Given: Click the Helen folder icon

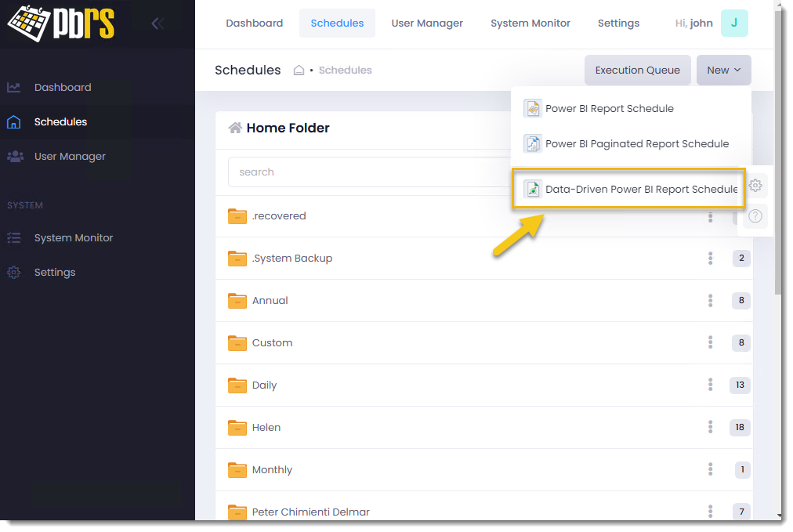Looking at the screenshot, I should [x=237, y=428].
